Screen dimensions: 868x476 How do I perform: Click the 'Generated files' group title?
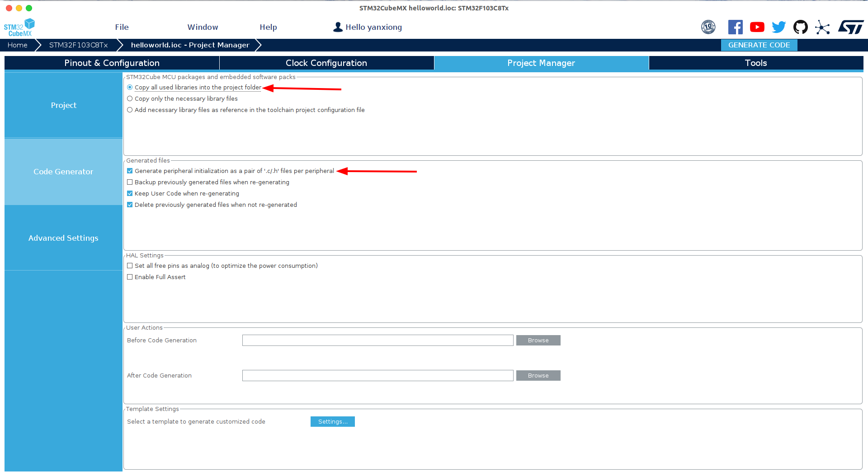[x=148, y=160]
